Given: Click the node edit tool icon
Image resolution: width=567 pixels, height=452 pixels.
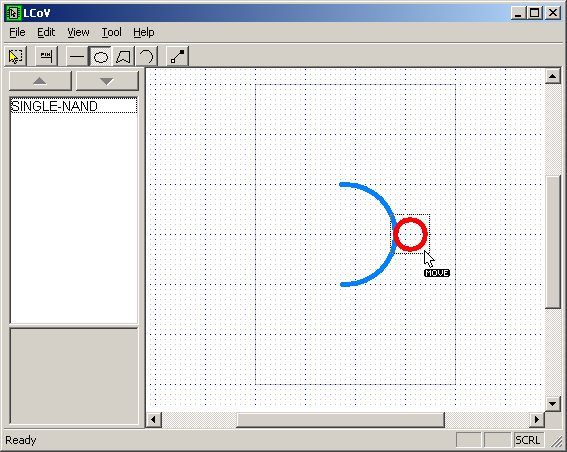Looking at the screenshot, I should pyautogui.click(x=177, y=56).
